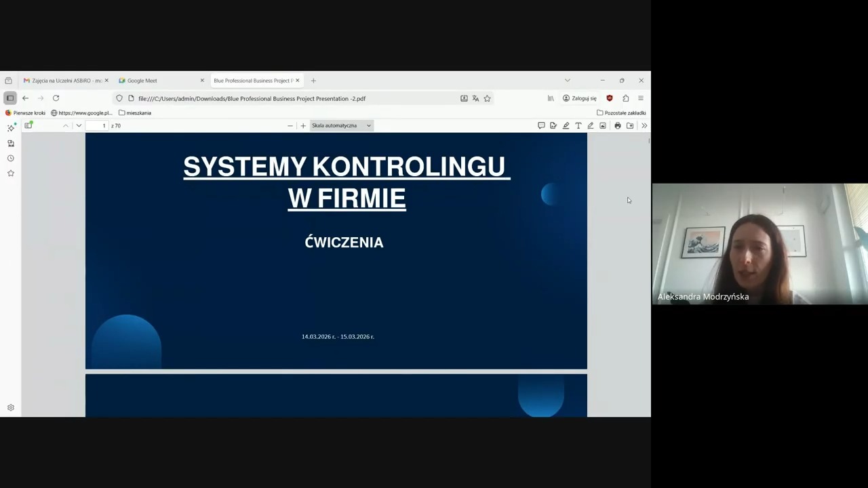
Task: Switch to 'Zajęcia na Uczelni ASBiRO' tab
Action: coord(62,81)
